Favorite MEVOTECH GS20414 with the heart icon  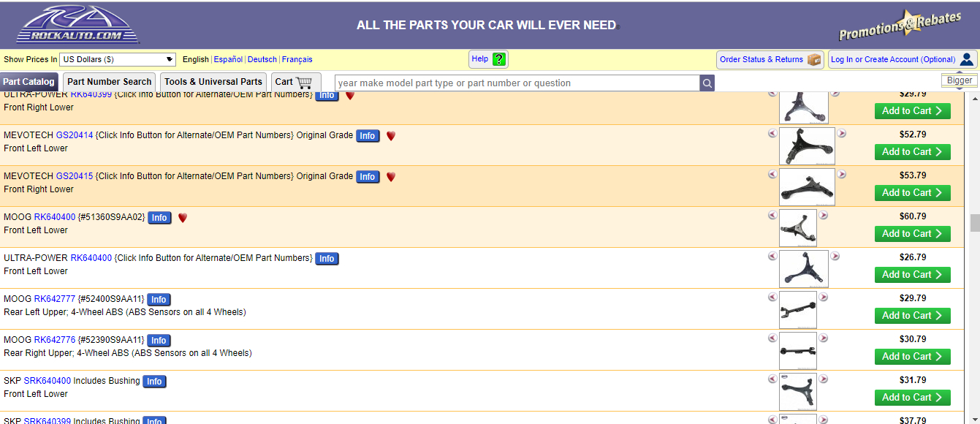tap(391, 136)
